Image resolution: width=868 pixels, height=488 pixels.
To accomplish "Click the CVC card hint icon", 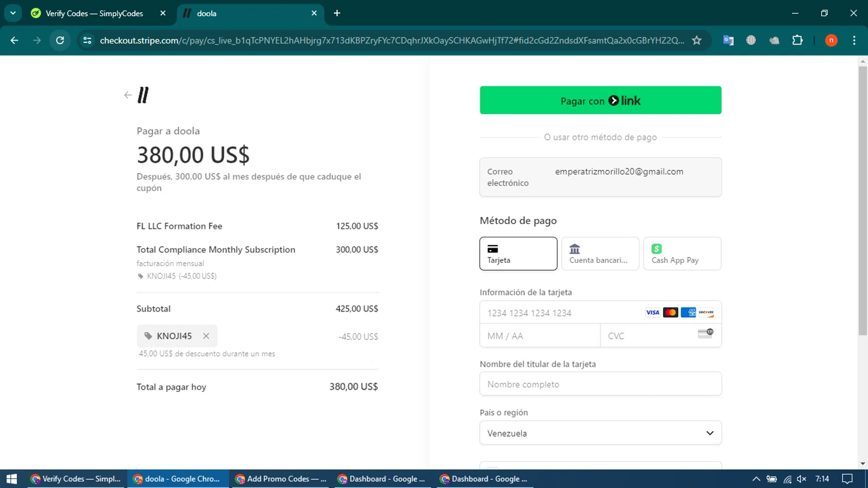I will point(705,333).
